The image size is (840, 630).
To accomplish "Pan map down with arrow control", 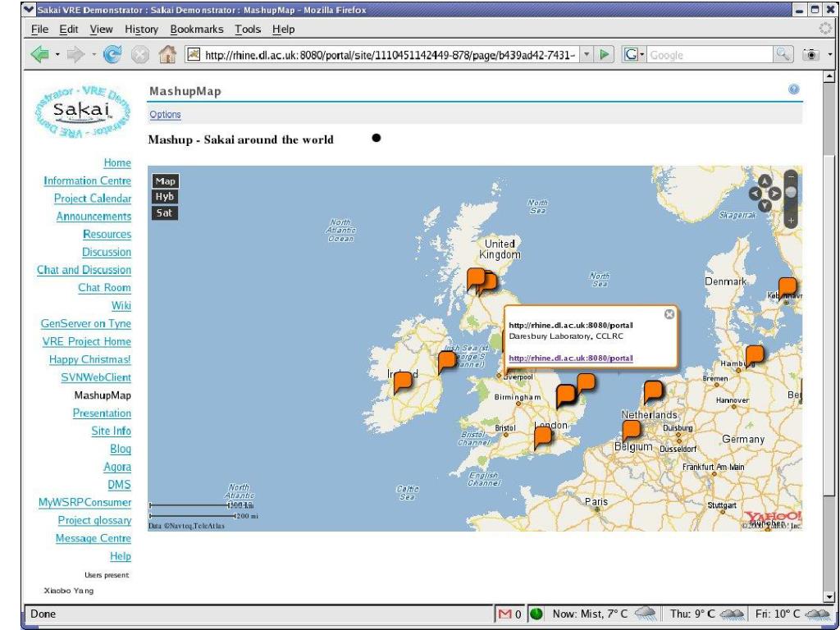I will point(765,205).
